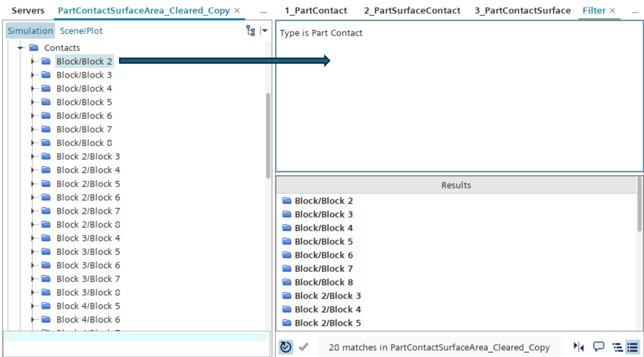This screenshot has height=357, width=644.
Task: Click the filter expression text area
Action: click(x=459, y=96)
